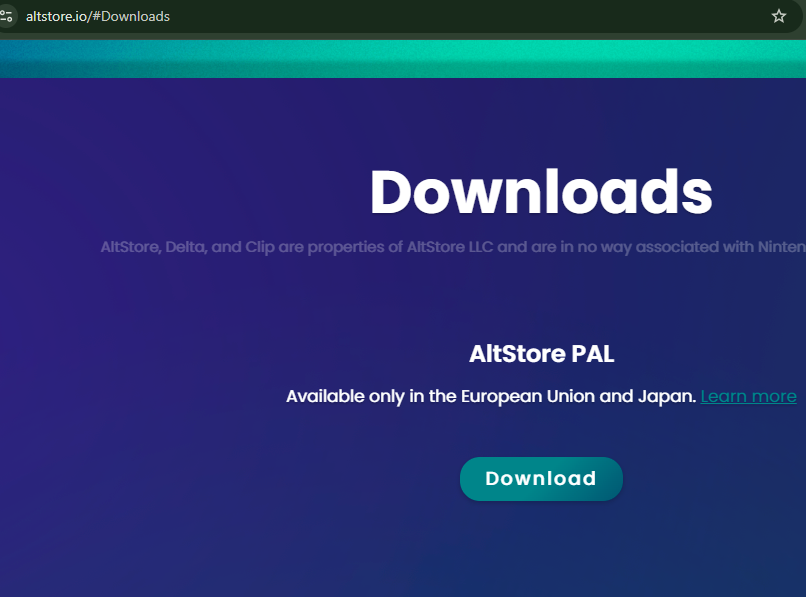The width and height of the screenshot is (806, 597).
Task: Click the first "AltStore," in the disclaimer line
Action: [x=130, y=246]
